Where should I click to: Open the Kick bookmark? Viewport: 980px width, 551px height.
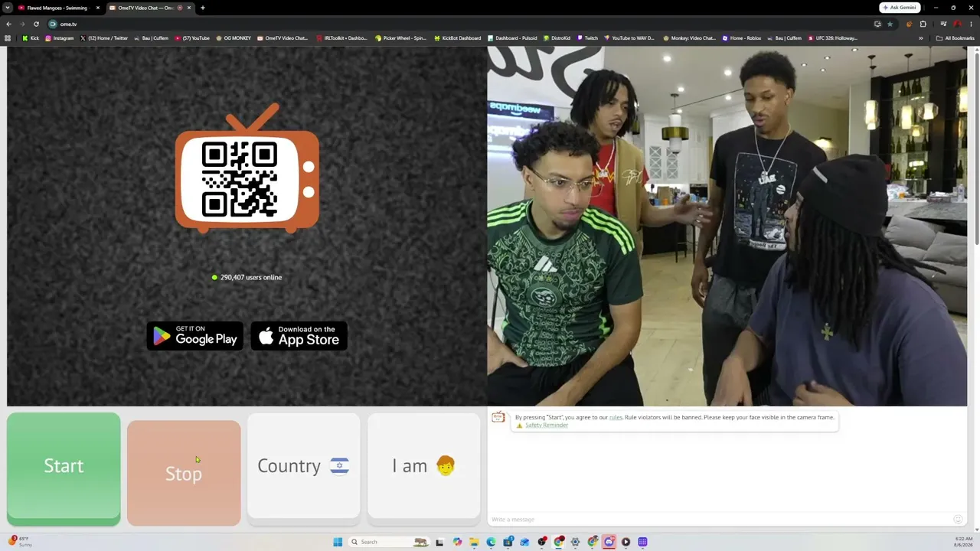[31, 38]
